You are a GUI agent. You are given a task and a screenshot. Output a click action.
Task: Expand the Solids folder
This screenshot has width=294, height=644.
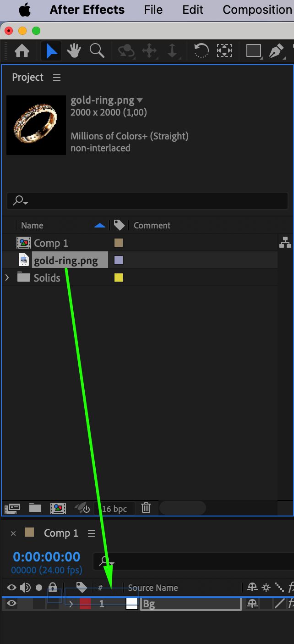7,278
